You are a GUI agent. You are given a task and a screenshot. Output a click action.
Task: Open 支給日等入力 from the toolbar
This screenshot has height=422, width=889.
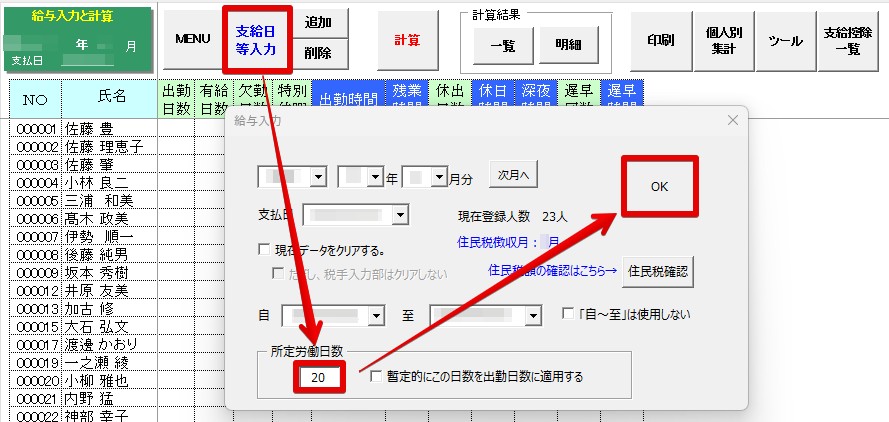pyautogui.click(x=257, y=39)
